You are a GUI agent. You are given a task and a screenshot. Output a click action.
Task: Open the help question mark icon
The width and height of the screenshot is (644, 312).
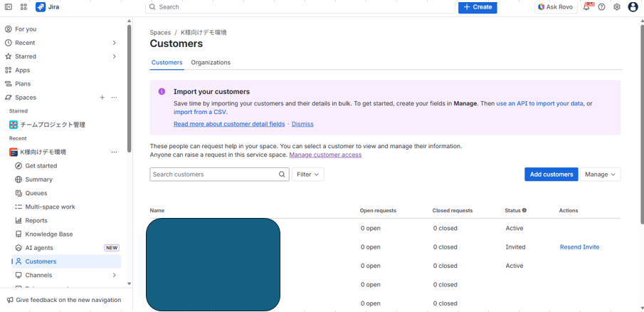point(601,7)
